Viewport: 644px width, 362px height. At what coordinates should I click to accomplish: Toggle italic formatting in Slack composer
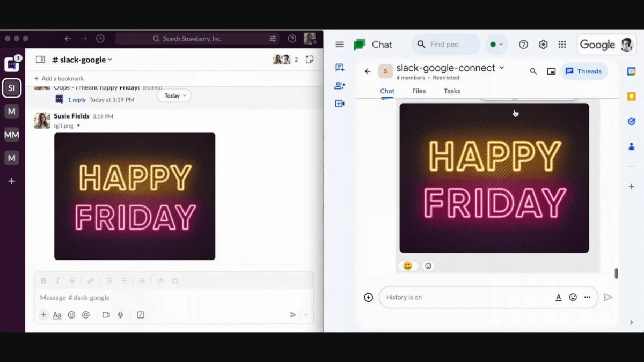click(57, 280)
